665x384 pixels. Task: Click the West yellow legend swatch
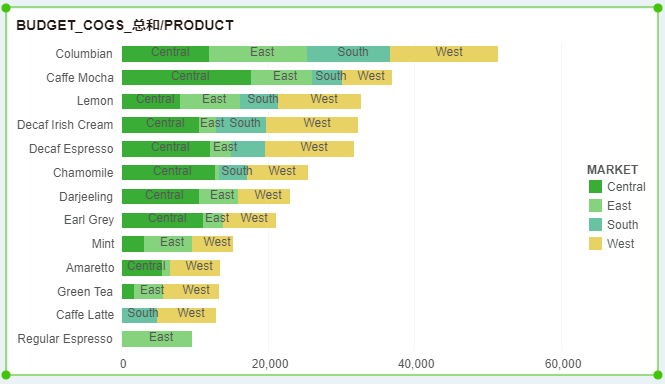(595, 244)
